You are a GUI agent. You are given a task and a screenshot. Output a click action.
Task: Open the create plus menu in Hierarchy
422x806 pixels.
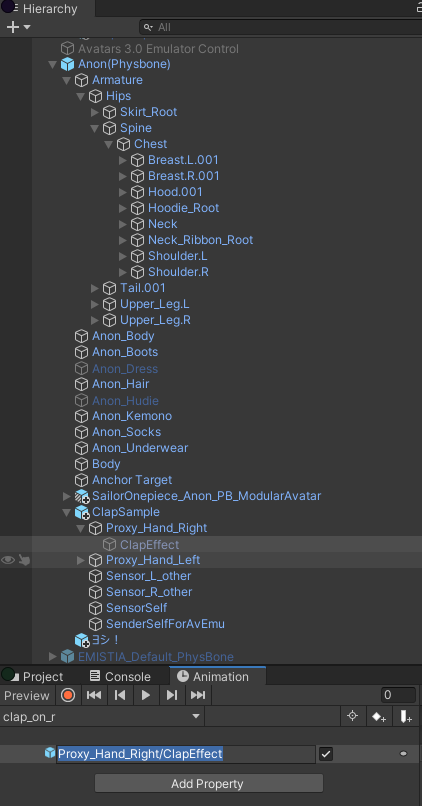tap(18, 27)
